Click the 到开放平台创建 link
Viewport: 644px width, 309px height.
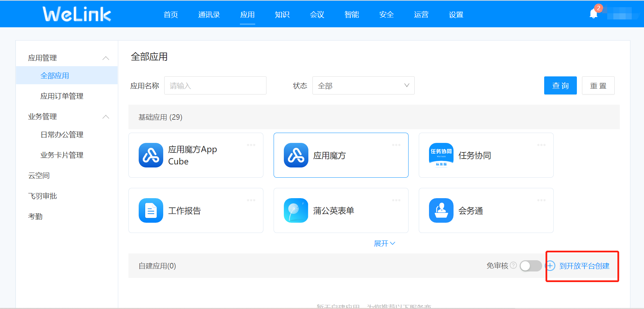584,266
